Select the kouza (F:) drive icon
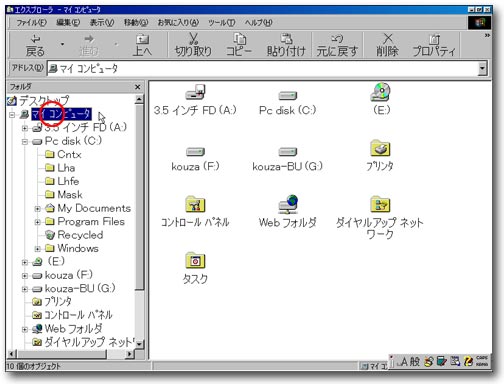The image size is (504, 384). (x=195, y=152)
